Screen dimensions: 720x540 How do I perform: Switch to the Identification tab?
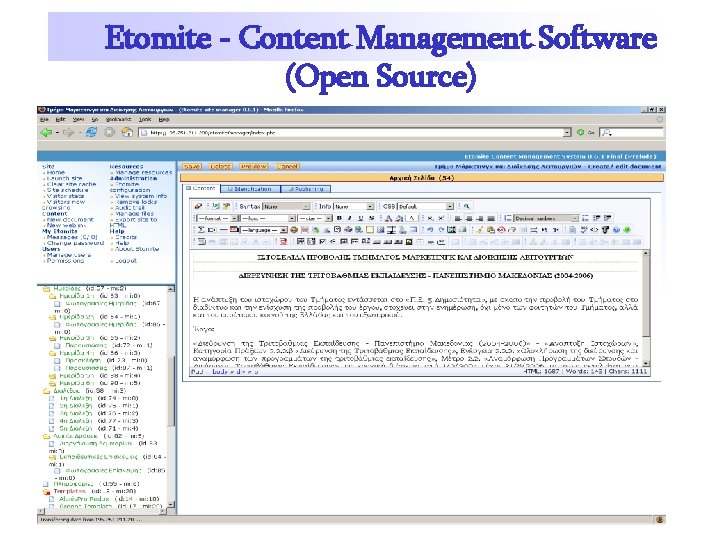pyautogui.click(x=250, y=189)
